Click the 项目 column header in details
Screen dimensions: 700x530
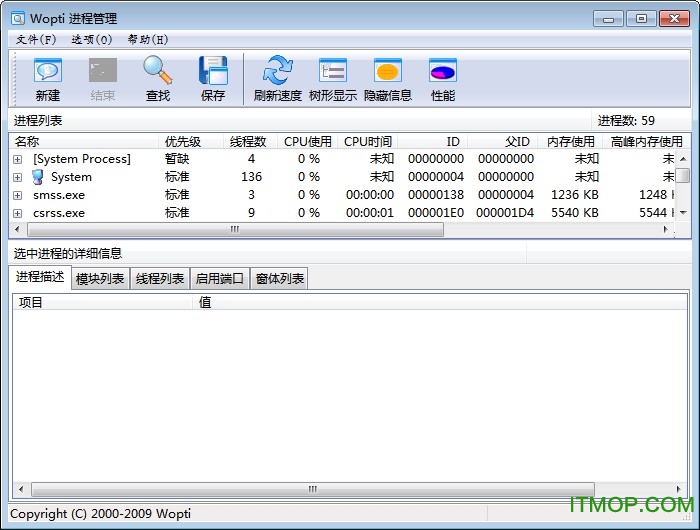(103, 302)
